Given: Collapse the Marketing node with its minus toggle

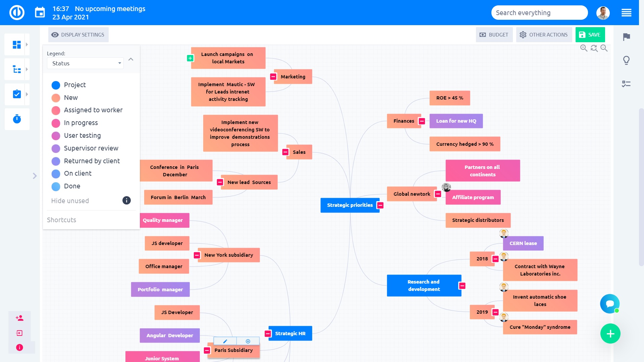Looking at the screenshot, I should point(273,76).
